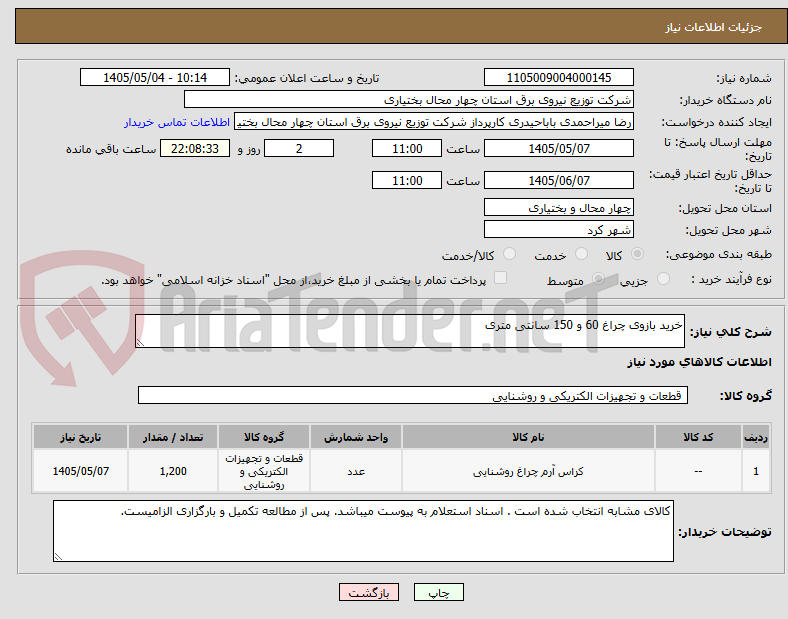
Task: Grab the resize handle of buyer notes textarea
Action: point(59,556)
